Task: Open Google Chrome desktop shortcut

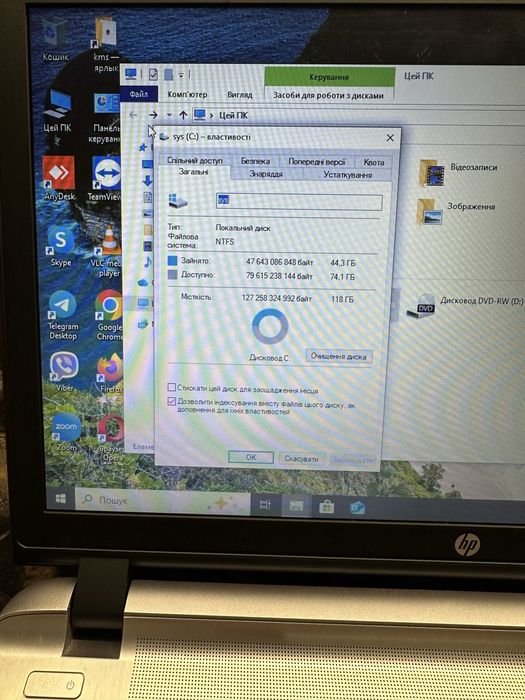Action: (109, 315)
